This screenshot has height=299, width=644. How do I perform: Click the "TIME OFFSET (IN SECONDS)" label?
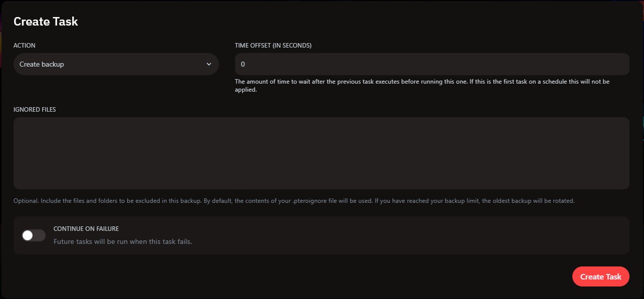point(273,45)
